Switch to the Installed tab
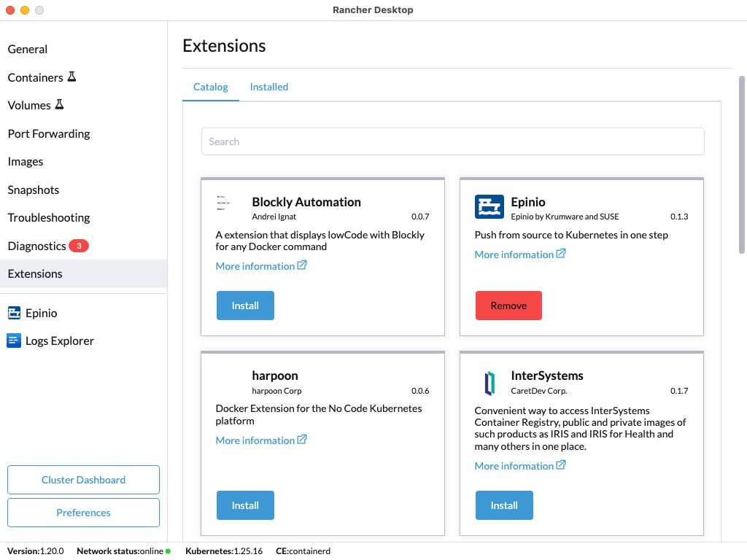The height and width of the screenshot is (560, 747). pos(268,87)
